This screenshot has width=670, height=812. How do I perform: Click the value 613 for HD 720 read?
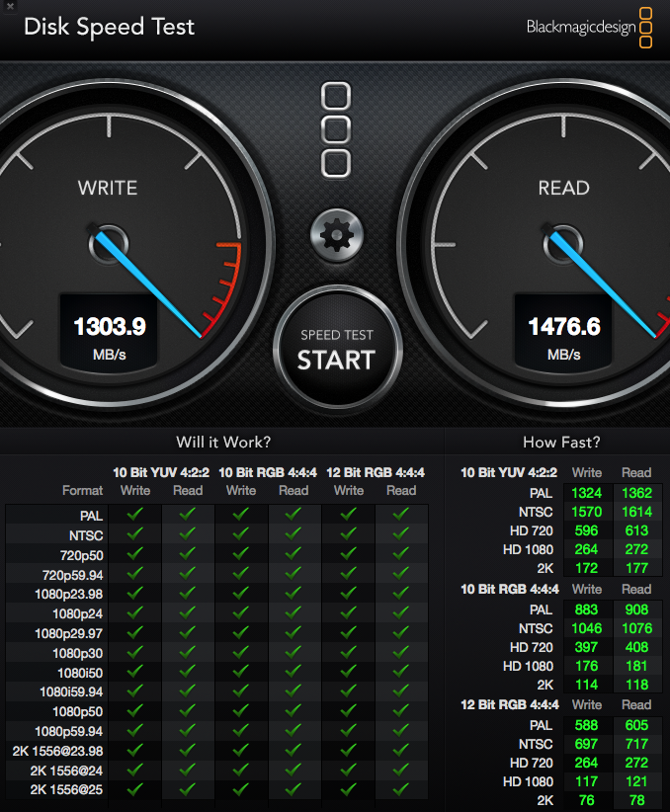[x=636, y=530]
